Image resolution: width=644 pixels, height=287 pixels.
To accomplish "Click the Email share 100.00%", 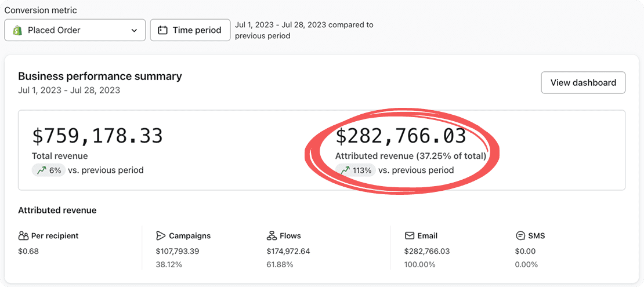I will pos(419,264).
